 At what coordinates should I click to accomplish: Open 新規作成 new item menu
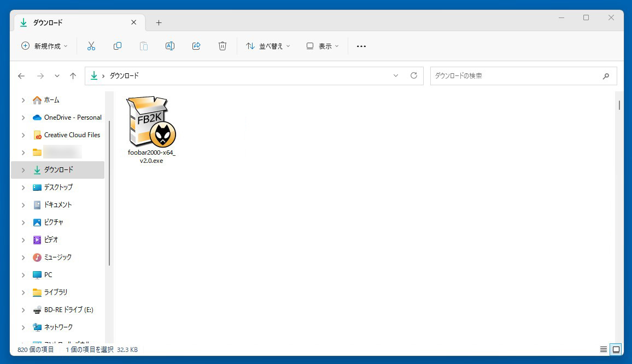[x=44, y=46]
